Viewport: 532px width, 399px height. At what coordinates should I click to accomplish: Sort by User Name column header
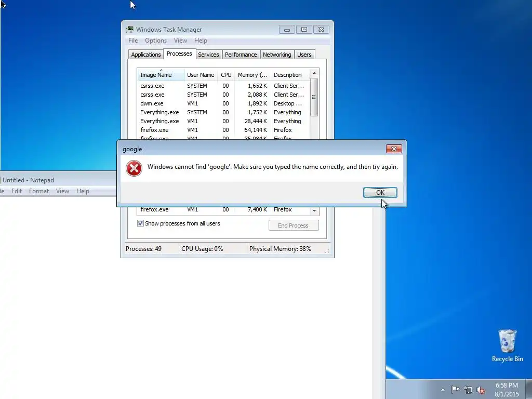[x=201, y=75]
